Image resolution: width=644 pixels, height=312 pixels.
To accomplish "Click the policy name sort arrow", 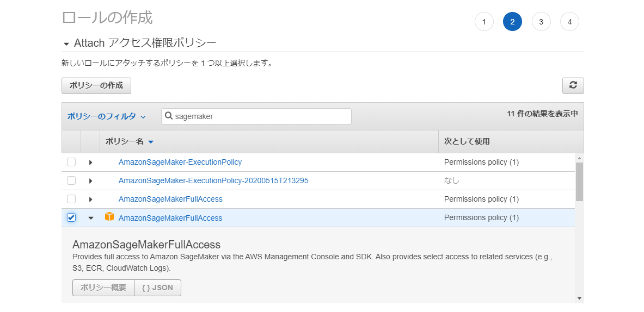I will (x=151, y=142).
